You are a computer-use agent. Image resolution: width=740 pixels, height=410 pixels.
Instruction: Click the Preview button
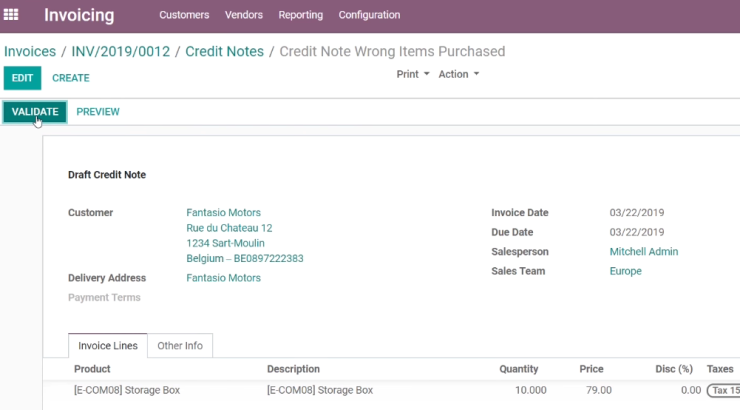(98, 112)
